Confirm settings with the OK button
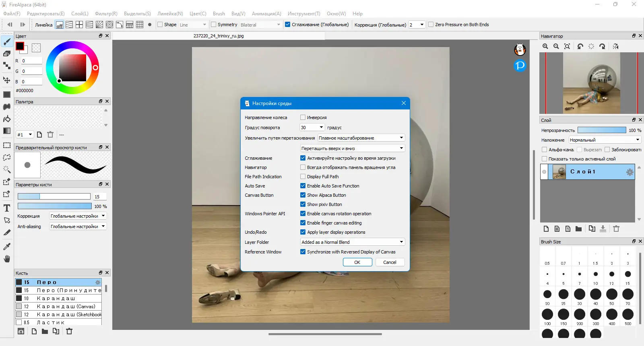This screenshot has height=346, width=644. [357, 262]
